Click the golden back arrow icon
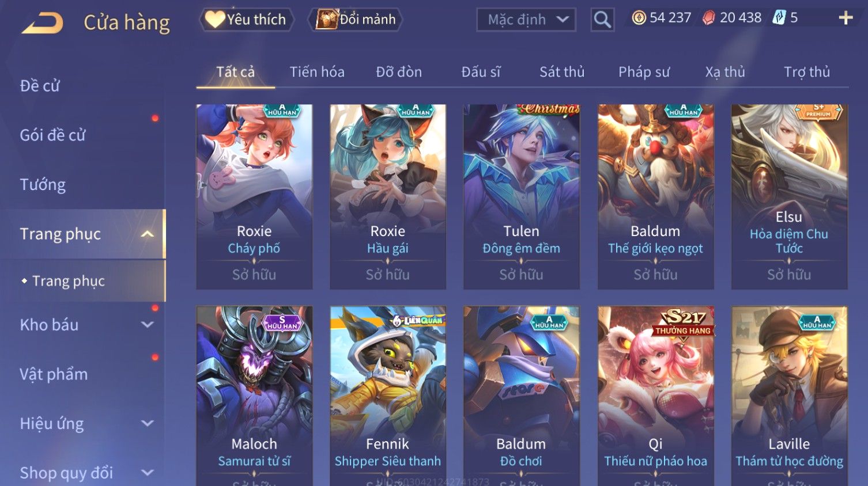This screenshot has height=486, width=868. pos(42,23)
